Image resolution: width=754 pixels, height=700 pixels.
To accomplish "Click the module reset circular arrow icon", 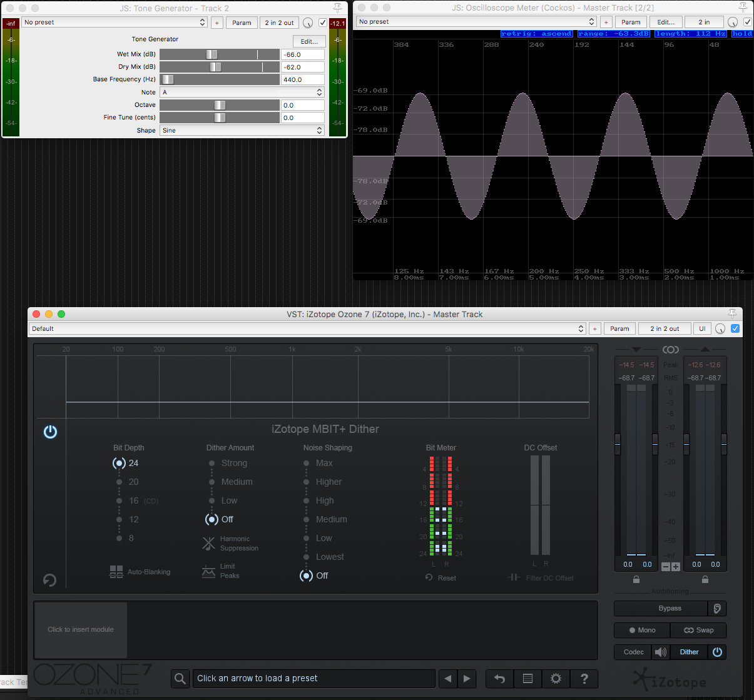I will point(49,580).
